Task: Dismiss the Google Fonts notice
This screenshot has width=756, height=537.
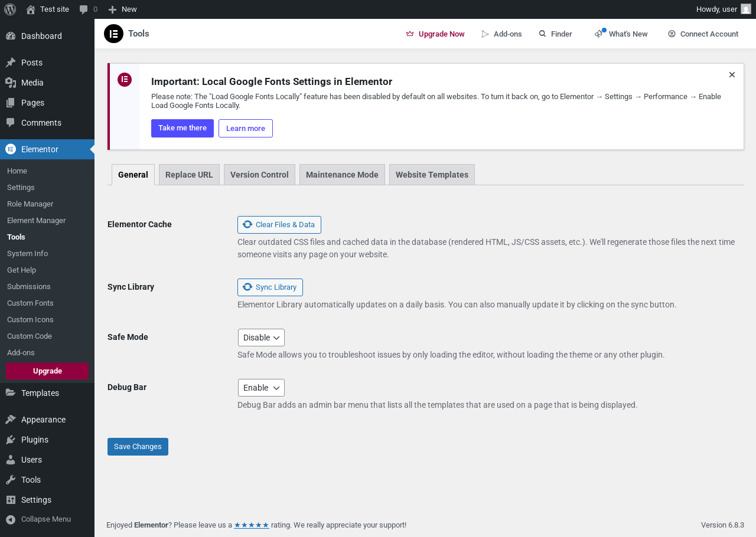Action: click(732, 75)
